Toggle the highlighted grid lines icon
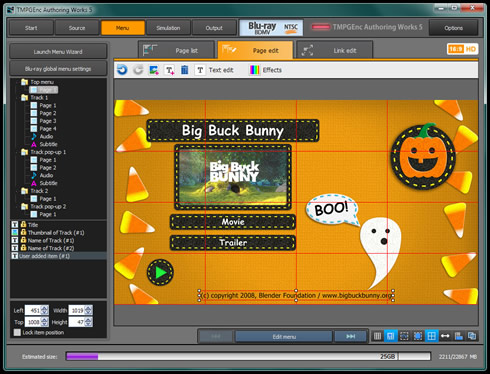490x374 pixels. point(431,336)
